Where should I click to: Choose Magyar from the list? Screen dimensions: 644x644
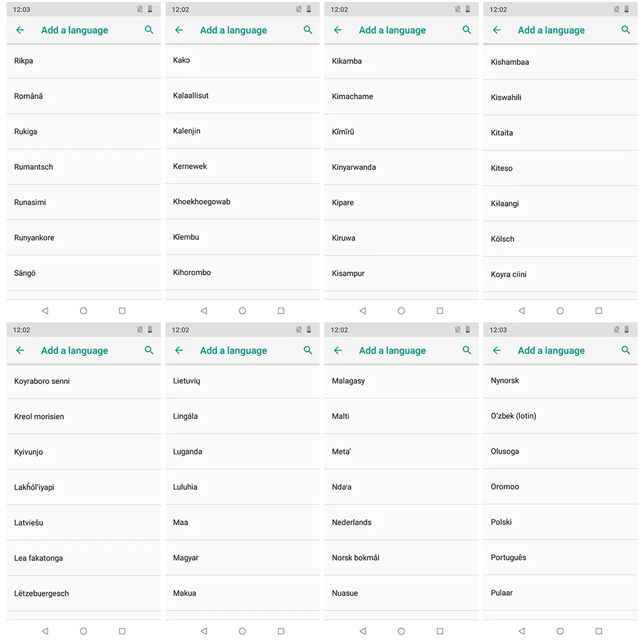coord(243,558)
